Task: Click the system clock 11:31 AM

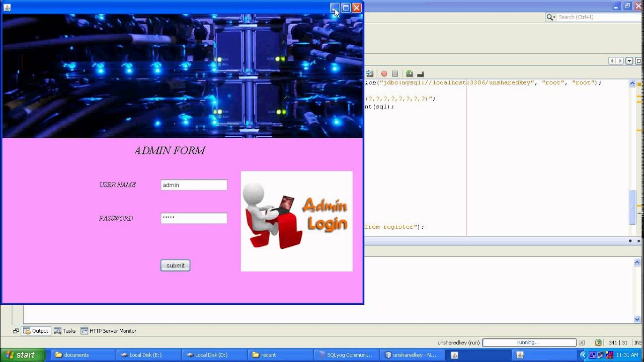Action: (627, 355)
